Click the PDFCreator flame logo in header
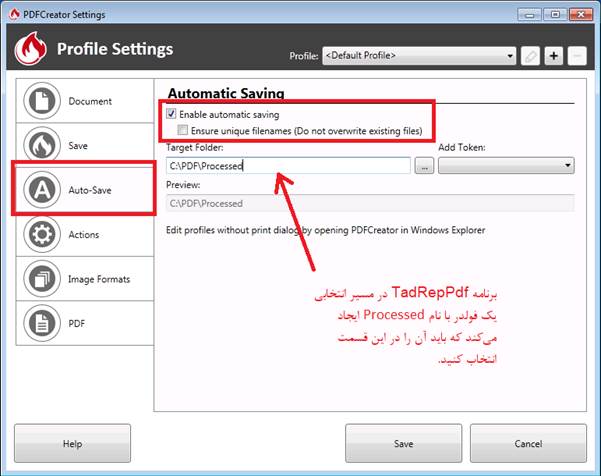 pyautogui.click(x=31, y=49)
